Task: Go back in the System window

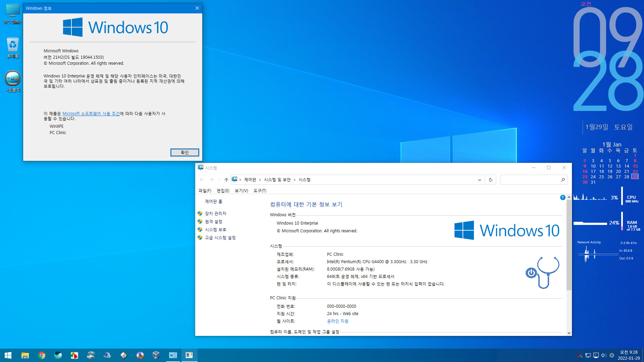Action: pyautogui.click(x=202, y=180)
